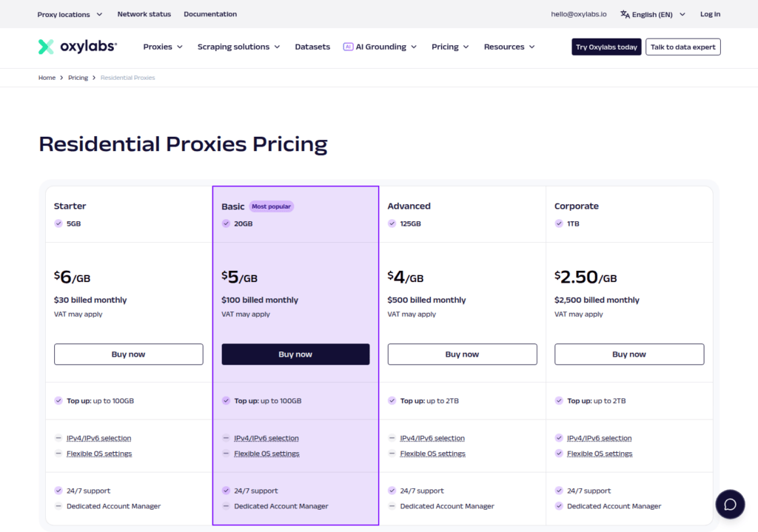The image size is (758, 532).
Task: Click Buy now for the Basic plan
Action: (295, 354)
